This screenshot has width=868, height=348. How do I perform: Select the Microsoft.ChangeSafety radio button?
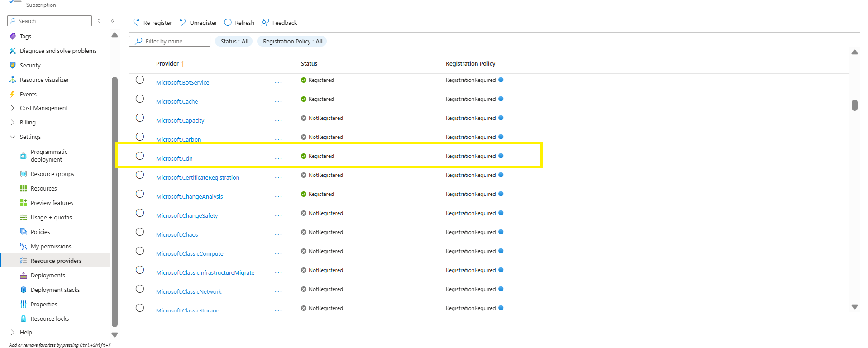click(140, 213)
